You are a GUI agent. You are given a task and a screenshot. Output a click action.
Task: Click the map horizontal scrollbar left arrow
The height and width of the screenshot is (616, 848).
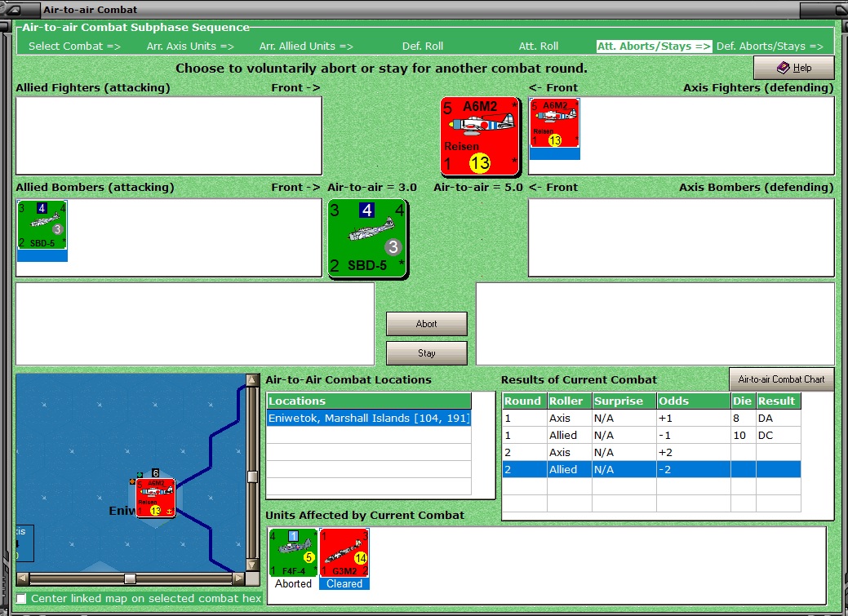(x=23, y=578)
